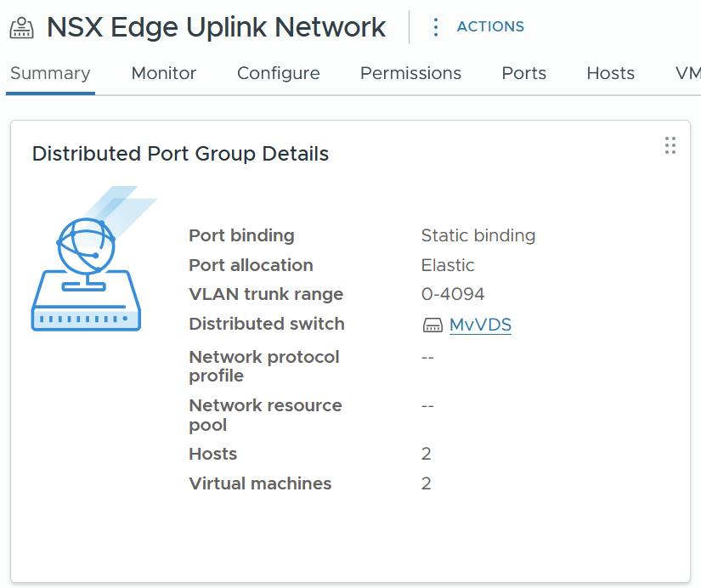
Task: Click the three-dot Actions menu icon
Action: click(436, 27)
